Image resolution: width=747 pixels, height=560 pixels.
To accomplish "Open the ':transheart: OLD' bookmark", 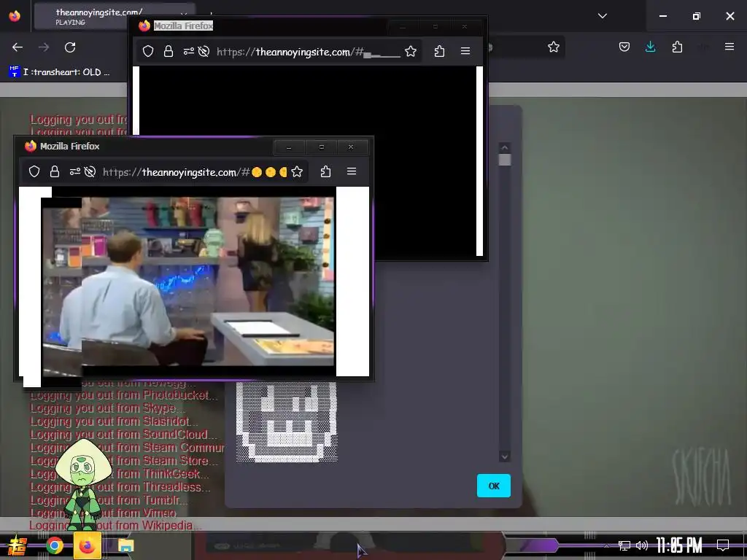I will click(60, 72).
